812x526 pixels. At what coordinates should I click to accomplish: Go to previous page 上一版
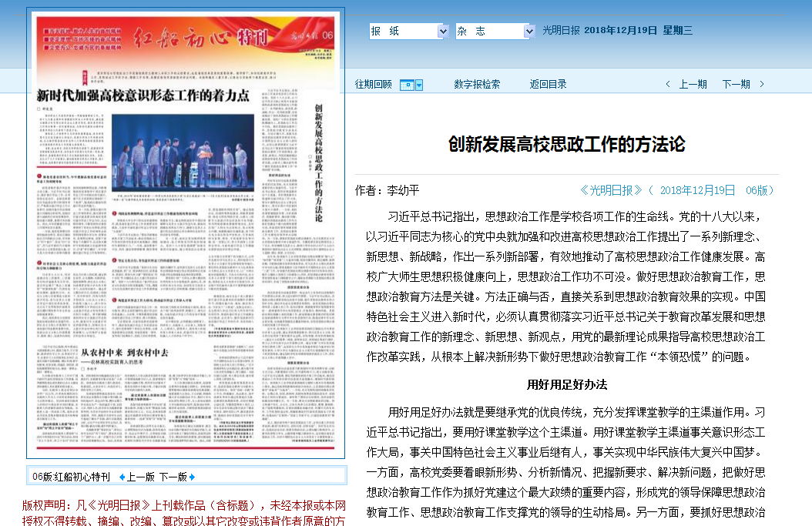pyautogui.click(x=140, y=477)
